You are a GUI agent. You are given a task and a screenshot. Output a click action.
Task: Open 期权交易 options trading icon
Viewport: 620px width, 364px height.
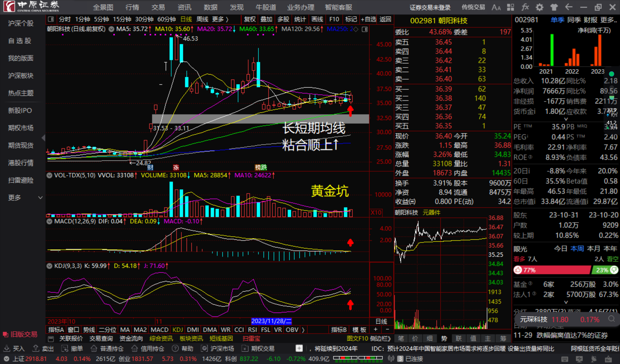245,348
